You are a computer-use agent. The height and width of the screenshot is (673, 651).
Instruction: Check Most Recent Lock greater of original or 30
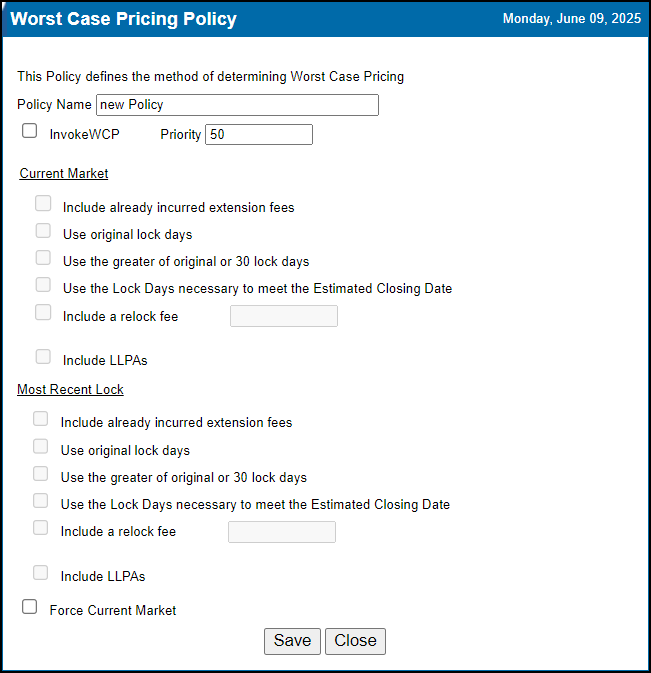tap(41, 474)
